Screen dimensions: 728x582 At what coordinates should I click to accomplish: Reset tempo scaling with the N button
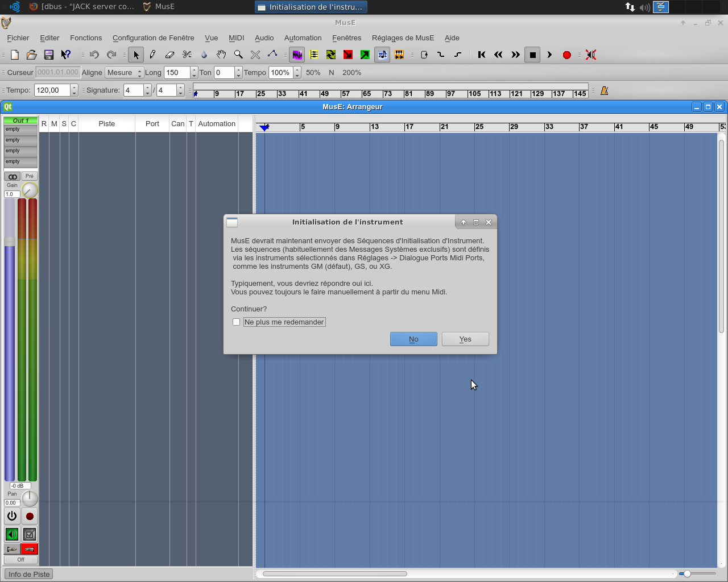[331, 73]
